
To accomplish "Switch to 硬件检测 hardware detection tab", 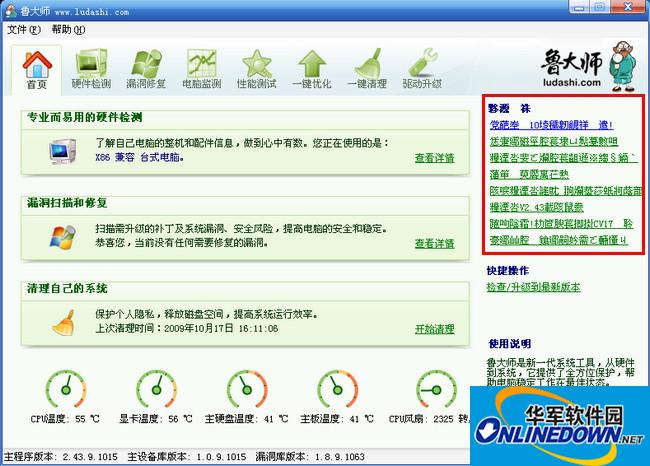I will click(x=91, y=69).
